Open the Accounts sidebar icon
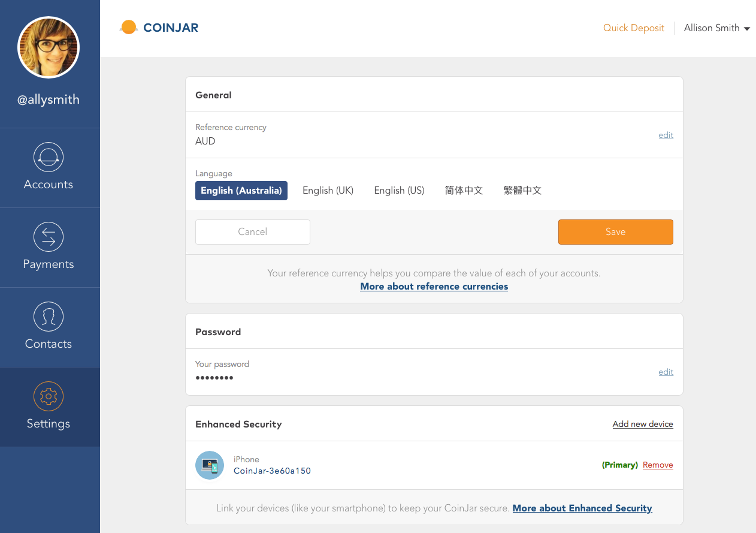The image size is (756, 533). coord(49,157)
